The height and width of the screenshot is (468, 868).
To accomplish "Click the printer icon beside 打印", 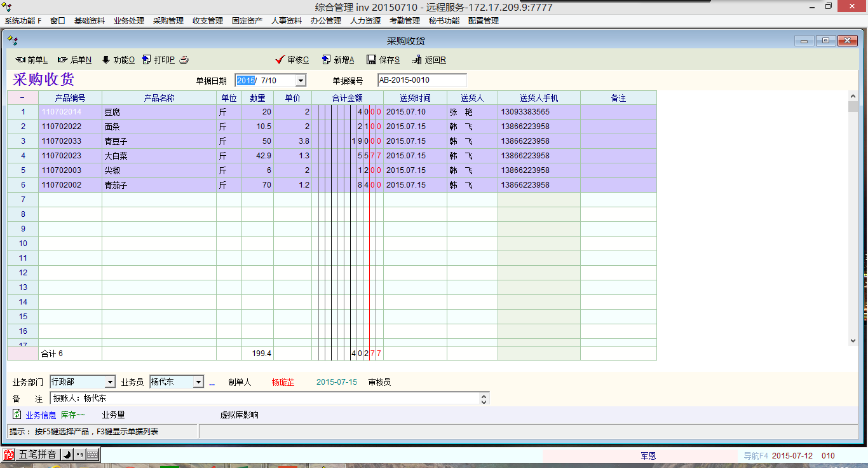I will 184,60.
